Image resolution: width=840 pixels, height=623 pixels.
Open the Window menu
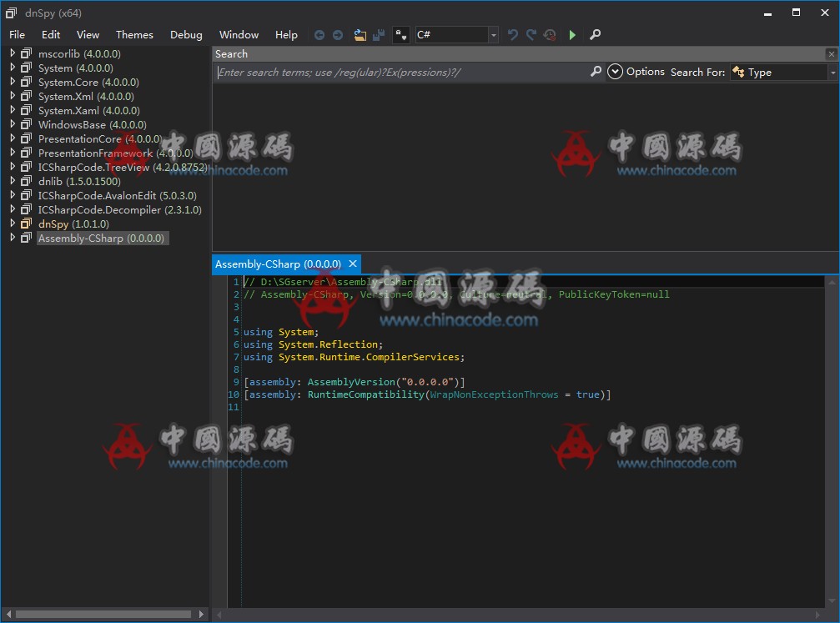point(239,35)
